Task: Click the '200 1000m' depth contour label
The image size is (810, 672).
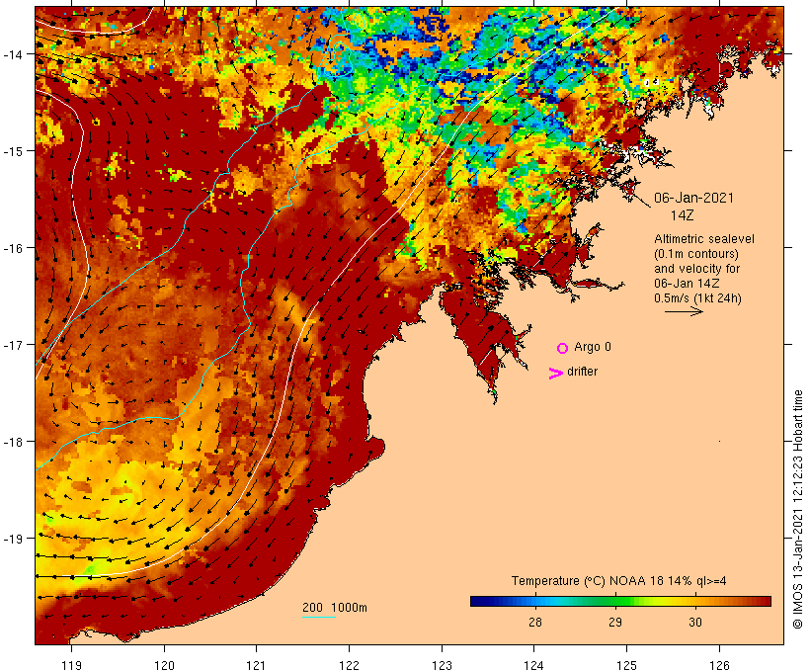Action: pos(335,608)
